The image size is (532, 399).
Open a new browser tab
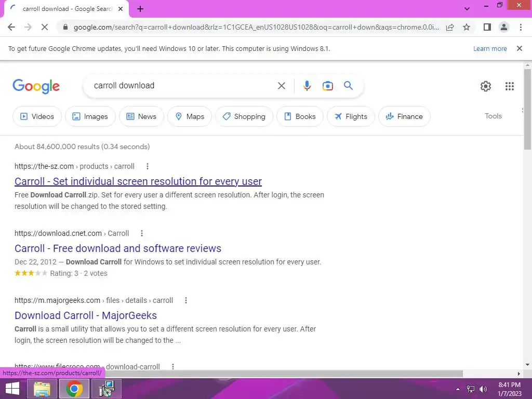point(140,9)
